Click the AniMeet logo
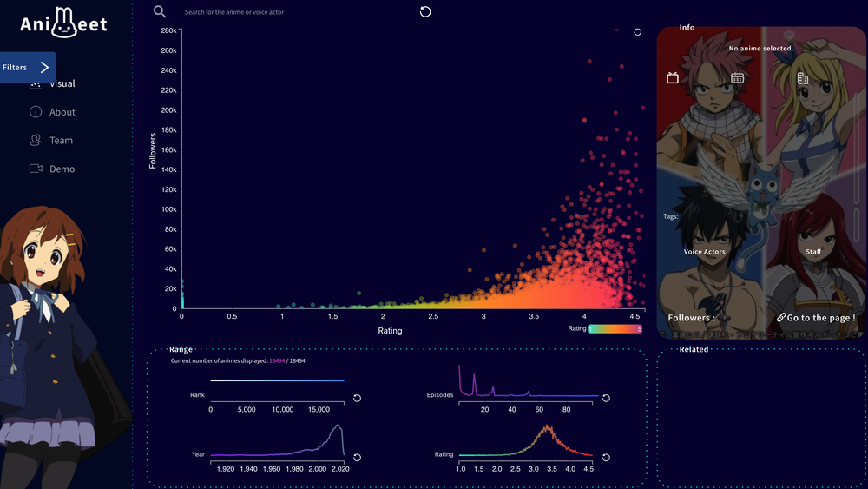This screenshot has height=489, width=868. coord(64,26)
